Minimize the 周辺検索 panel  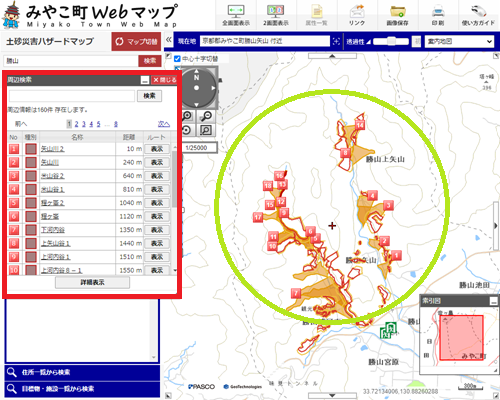[145, 80]
